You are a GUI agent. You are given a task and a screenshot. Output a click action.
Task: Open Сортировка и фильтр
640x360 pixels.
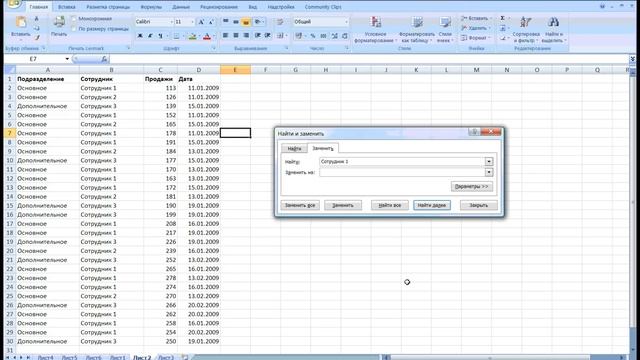526,29
